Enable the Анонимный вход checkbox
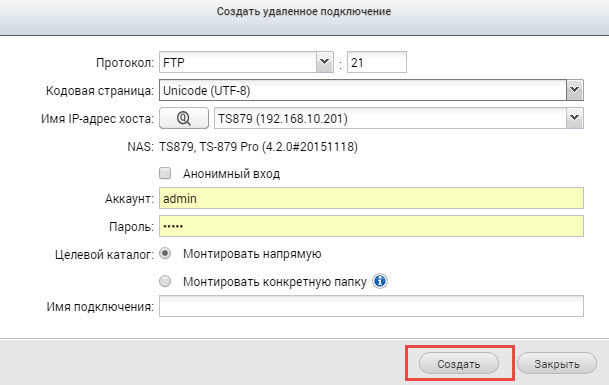The width and height of the screenshot is (609, 385). coord(165,173)
